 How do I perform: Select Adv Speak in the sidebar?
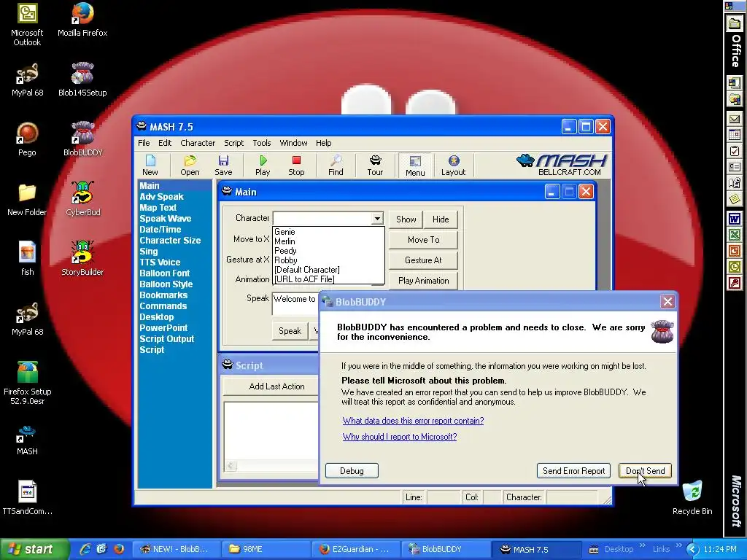[x=161, y=197]
